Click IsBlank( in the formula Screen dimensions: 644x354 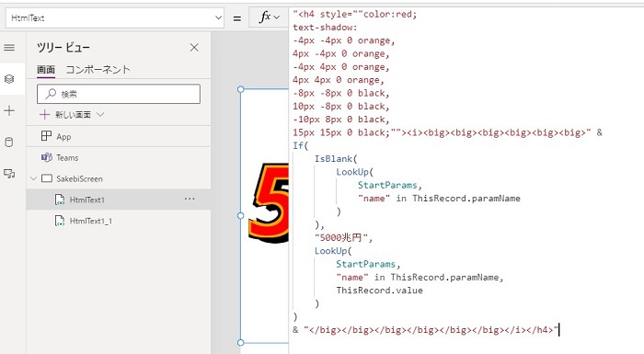336,159
